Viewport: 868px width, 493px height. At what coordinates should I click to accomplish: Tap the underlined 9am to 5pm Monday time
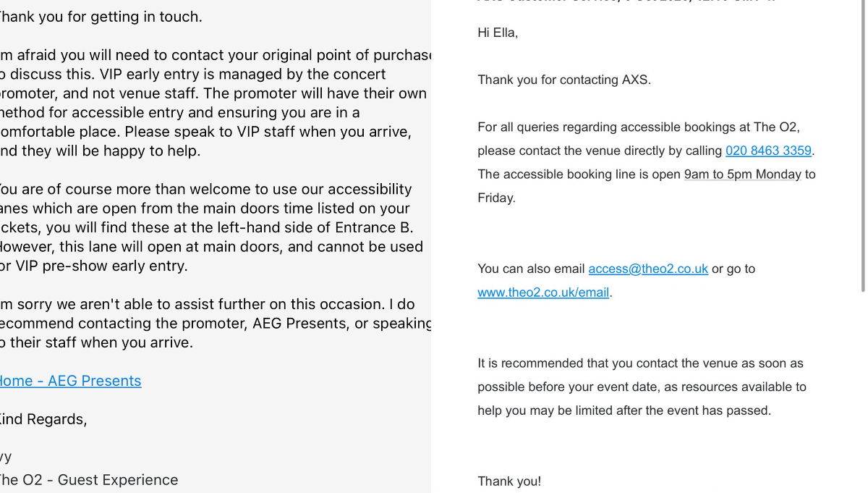742,174
